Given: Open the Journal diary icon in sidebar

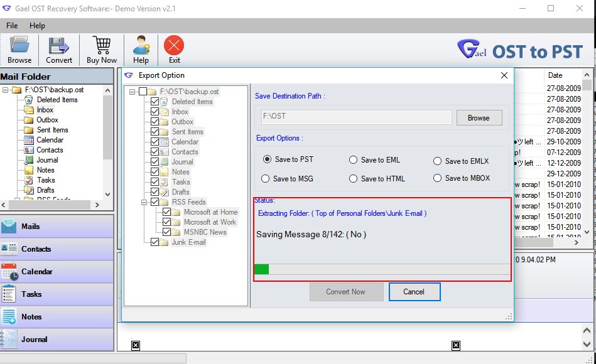Looking at the screenshot, I should coord(9,339).
